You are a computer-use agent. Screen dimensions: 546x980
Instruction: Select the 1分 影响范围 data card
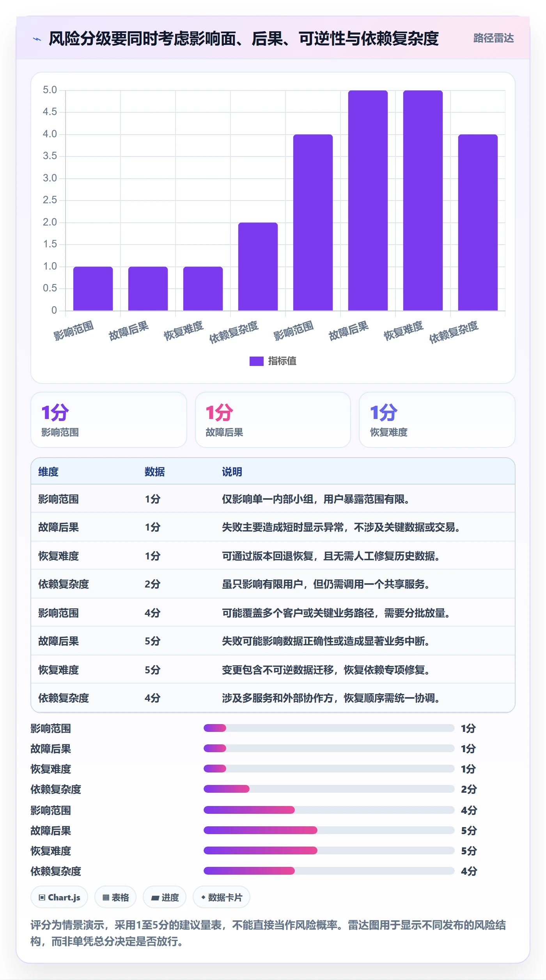(x=109, y=420)
